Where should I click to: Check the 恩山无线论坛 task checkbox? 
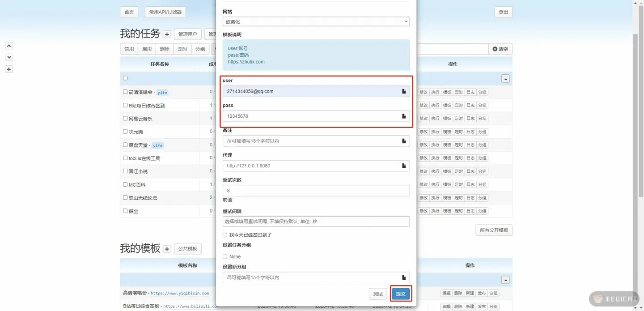click(x=125, y=197)
